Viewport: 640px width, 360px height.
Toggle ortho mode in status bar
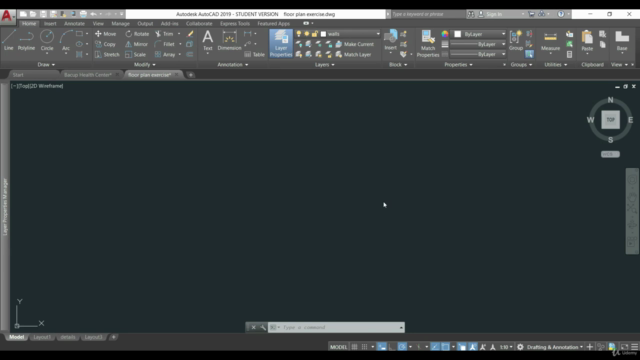tap(392, 347)
